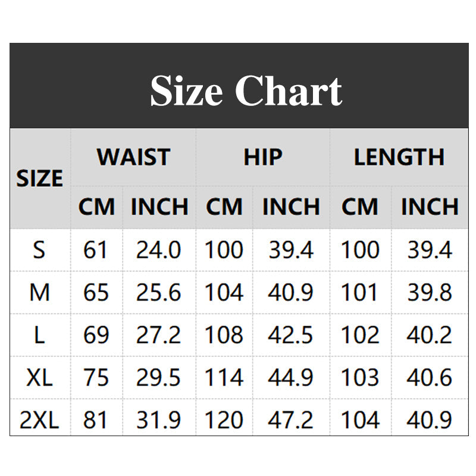Select the S size row label
This screenshot has width=476, height=476.
(39, 250)
